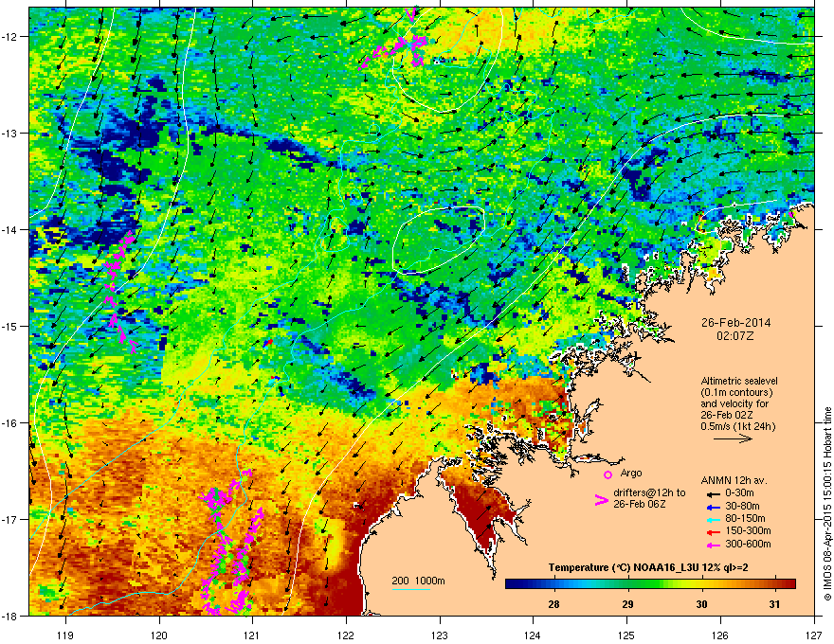The image size is (834, 644).
Task: Click longitude axis label 124
Action: (533, 635)
